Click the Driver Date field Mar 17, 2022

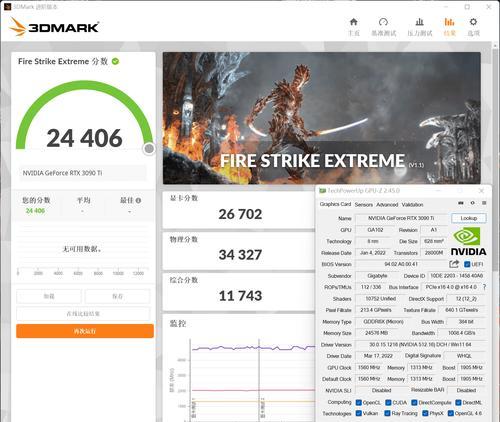click(378, 356)
